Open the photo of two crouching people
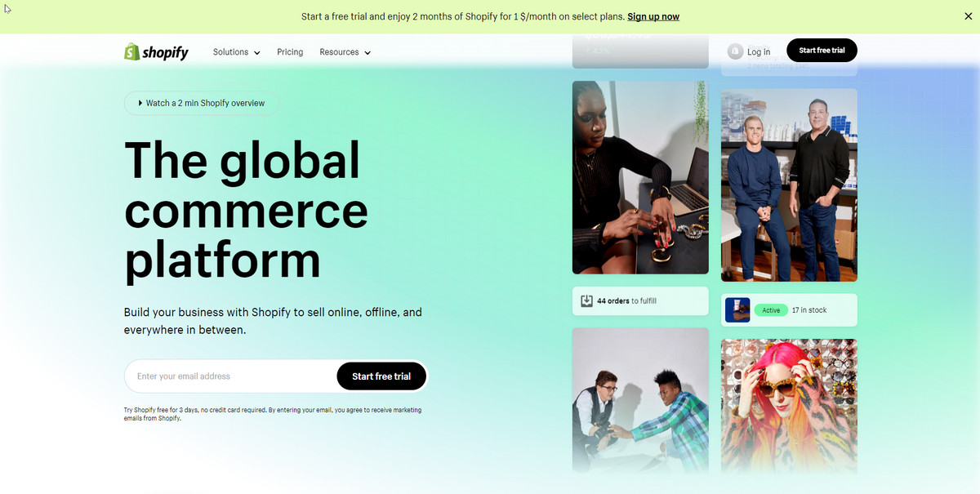980x494 pixels. 640,400
